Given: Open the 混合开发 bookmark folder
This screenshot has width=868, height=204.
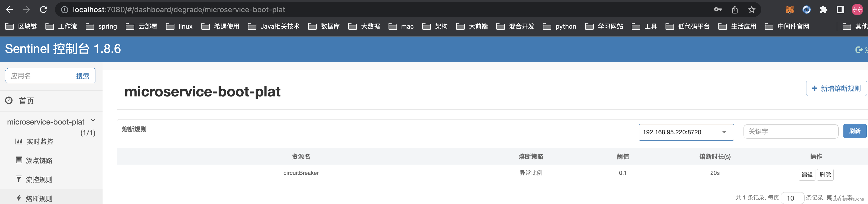Looking at the screenshot, I should [x=515, y=26].
